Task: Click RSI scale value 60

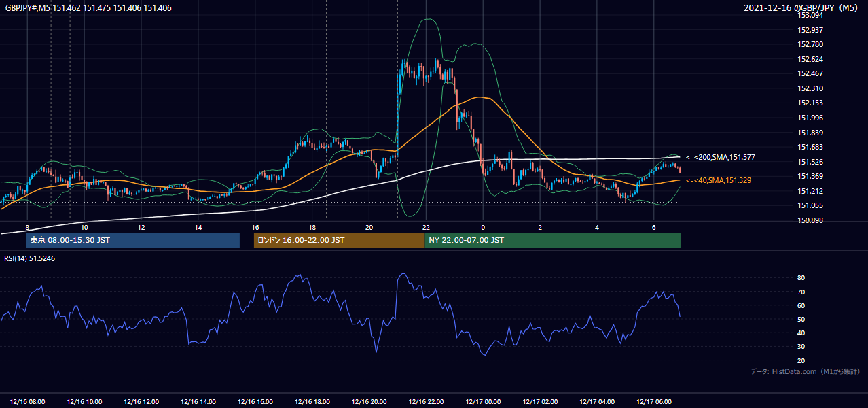Action: point(801,305)
